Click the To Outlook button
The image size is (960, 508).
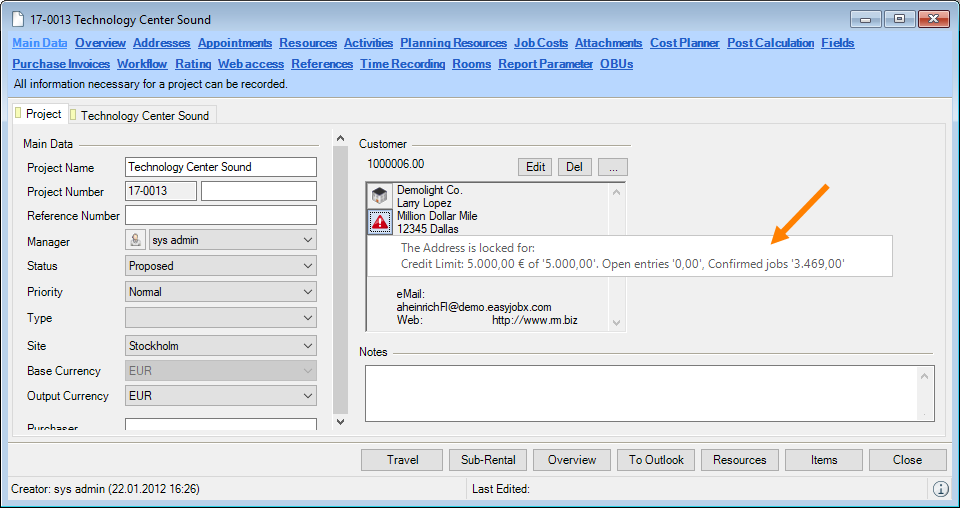tap(656, 460)
